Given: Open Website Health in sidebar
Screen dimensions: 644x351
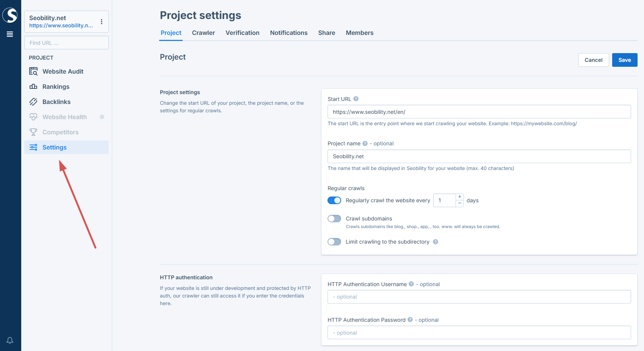Looking at the screenshot, I should pos(66,117).
